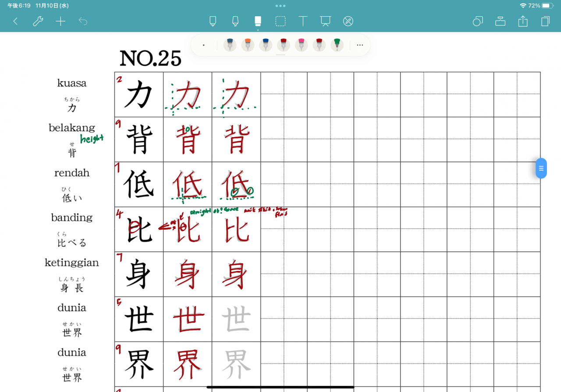
Task: Choose the Text tool
Action: pos(303,21)
